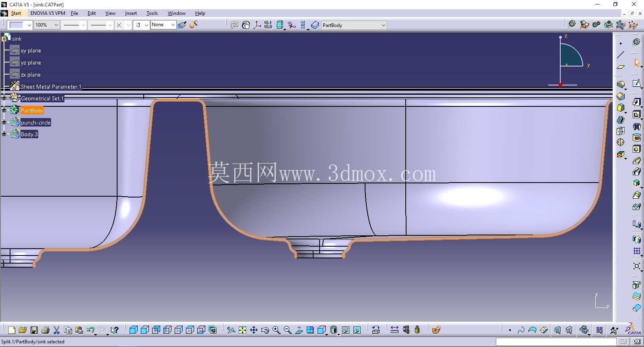The width and height of the screenshot is (644, 347).
Task: Toggle the Manual Update mode hand icon
Action: tap(246, 25)
